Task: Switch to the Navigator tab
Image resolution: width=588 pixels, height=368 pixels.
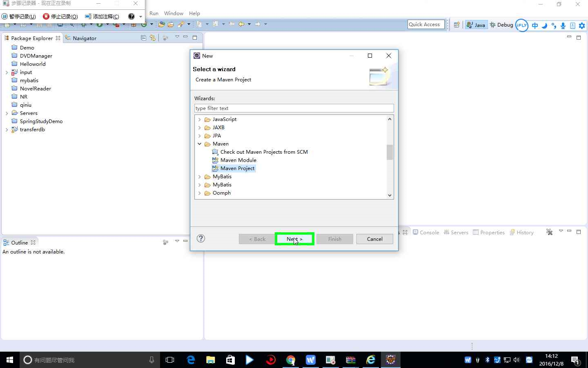Action: coord(81,38)
